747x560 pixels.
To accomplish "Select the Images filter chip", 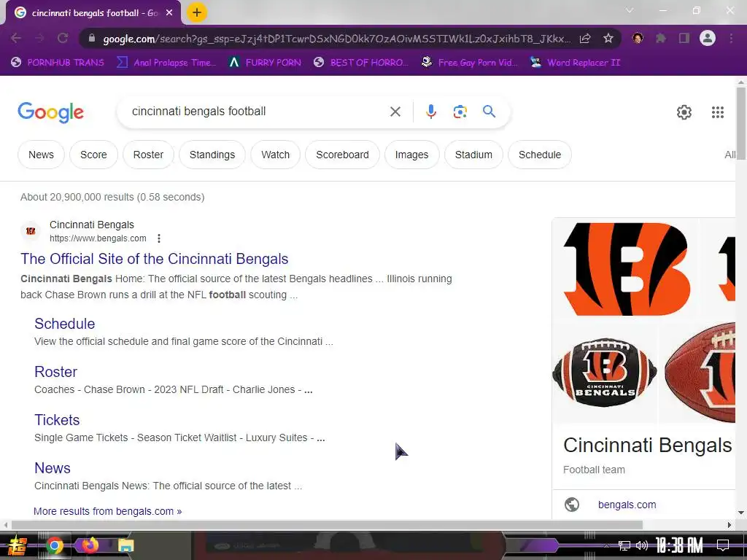I will point(411,155).
